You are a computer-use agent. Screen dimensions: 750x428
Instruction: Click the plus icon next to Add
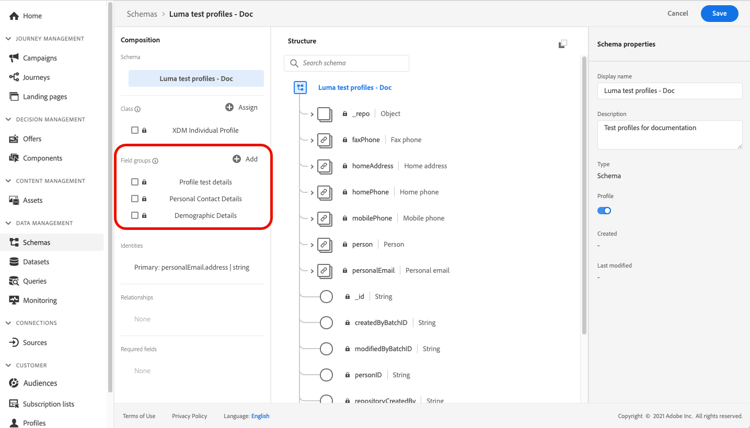pos(236,159)
